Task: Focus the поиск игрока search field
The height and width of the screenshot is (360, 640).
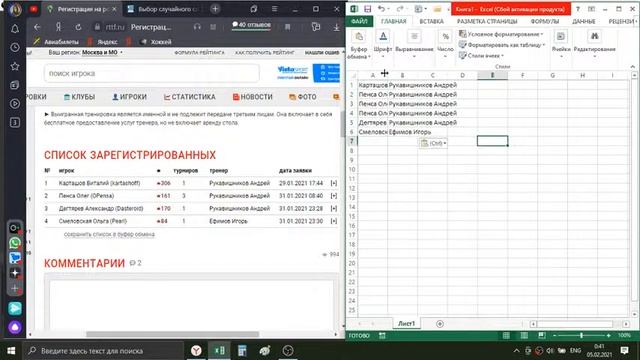Action: 151,74
